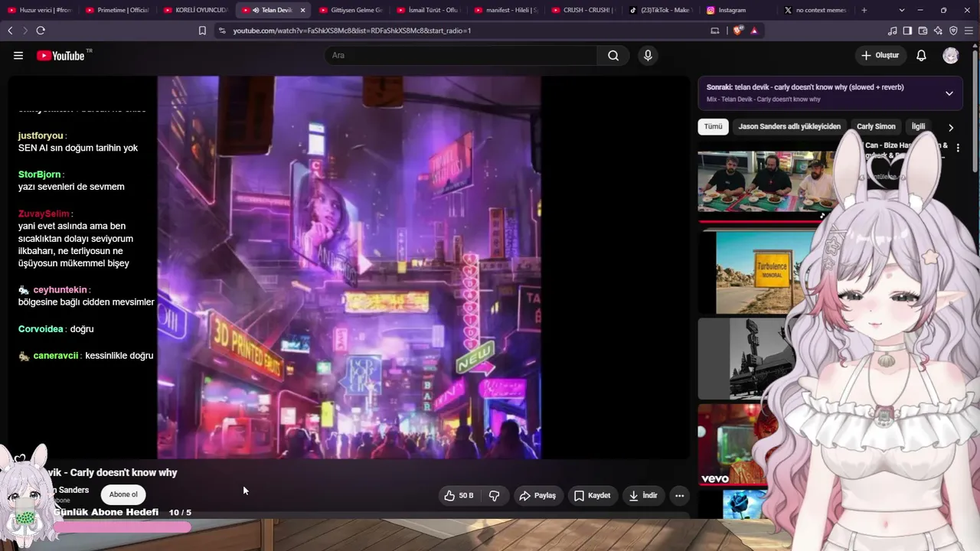Like the video with thumbs up
This screenshot has width=980, height=551.
point(459,495)
